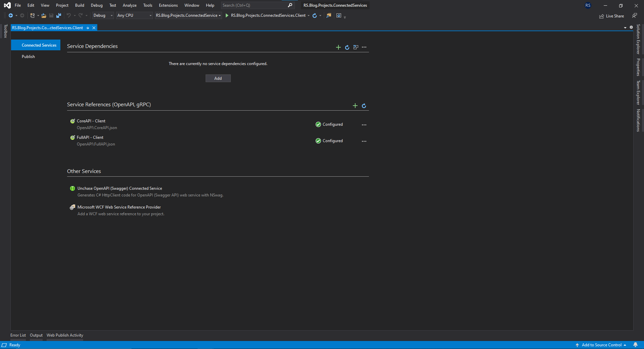
Task: Expand the New Project dropdown arrow
Action: tap(38, 15)
